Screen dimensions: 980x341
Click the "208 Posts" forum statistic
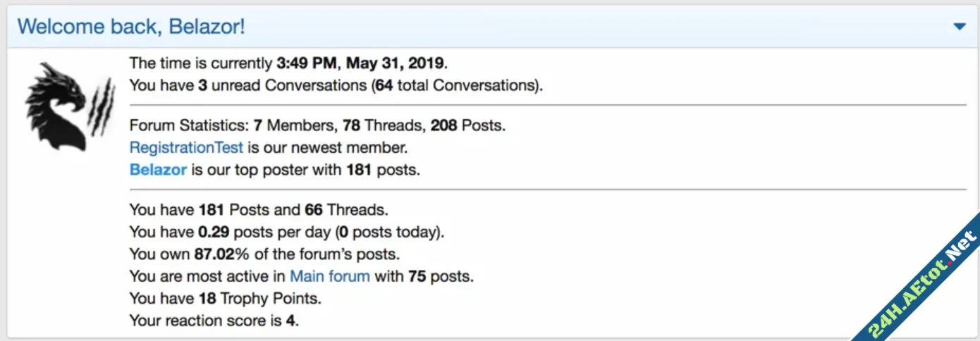click(x=467, y=126)
